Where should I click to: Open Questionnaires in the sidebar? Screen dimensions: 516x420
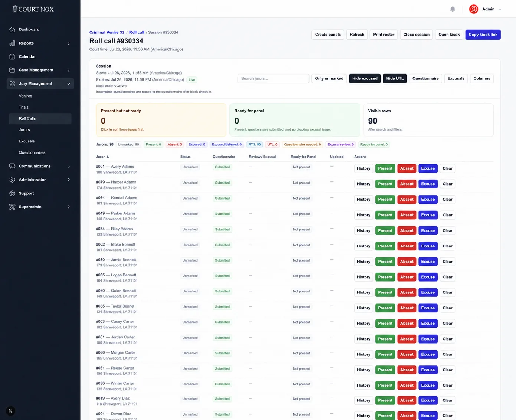[x=32, y=152]
